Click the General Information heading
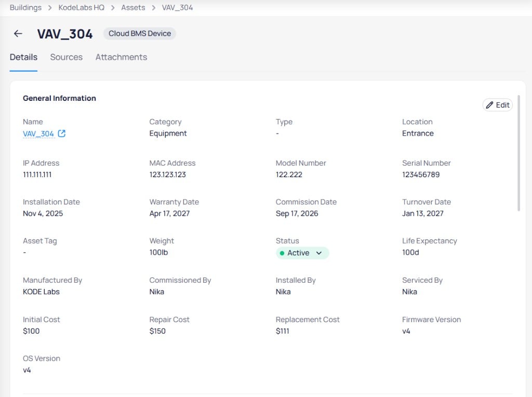Image resolution: width=532 pixels, height=397 pixels. [59, 98]
